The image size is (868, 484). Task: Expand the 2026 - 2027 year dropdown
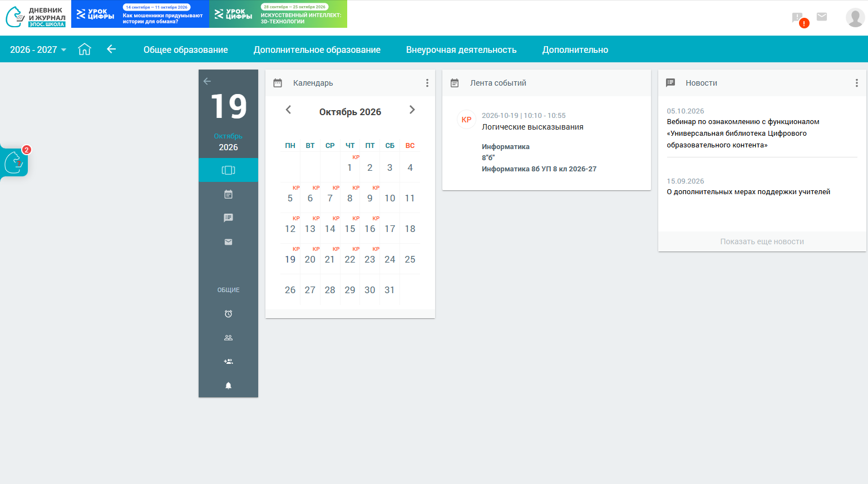click(38, 50)
